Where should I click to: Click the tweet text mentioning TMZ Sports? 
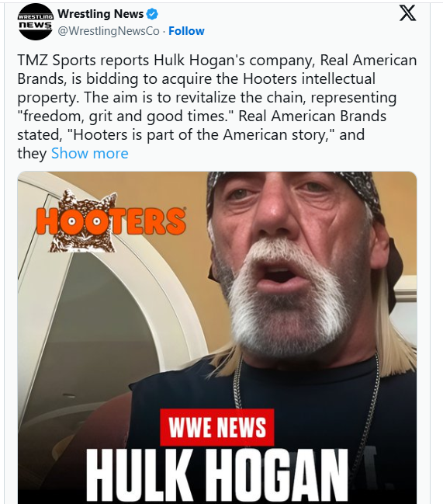(x=217, y=106)
